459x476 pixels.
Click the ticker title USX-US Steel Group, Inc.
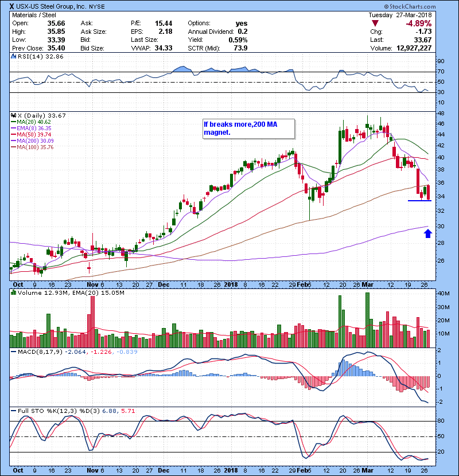point(51,6)
